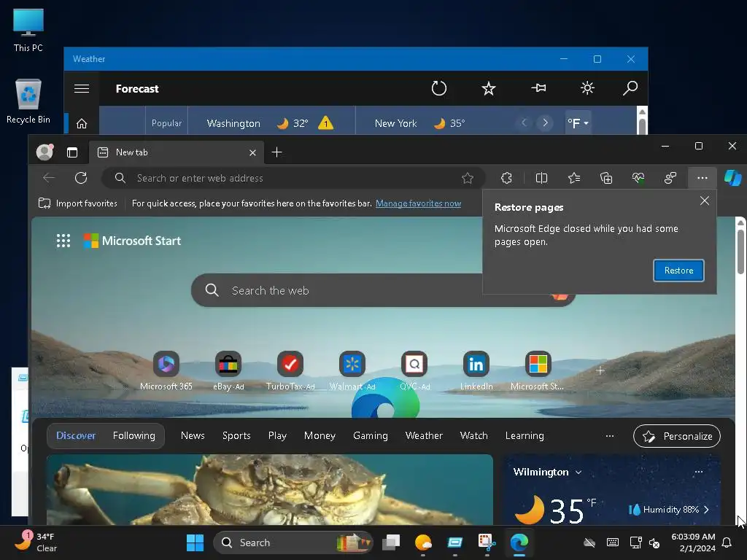Show next popular city in Weather
The image size is (747, 560).
[545, 122]
